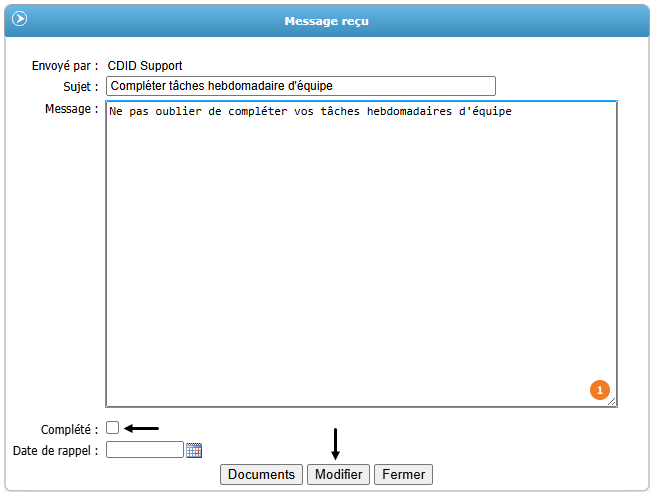Click the "Sujet :" label
Viewport: 650px width, 494px height.
(80, 87)
